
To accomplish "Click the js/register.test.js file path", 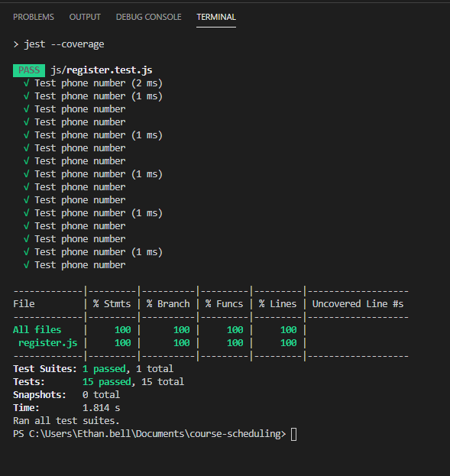I will [102, 70].
